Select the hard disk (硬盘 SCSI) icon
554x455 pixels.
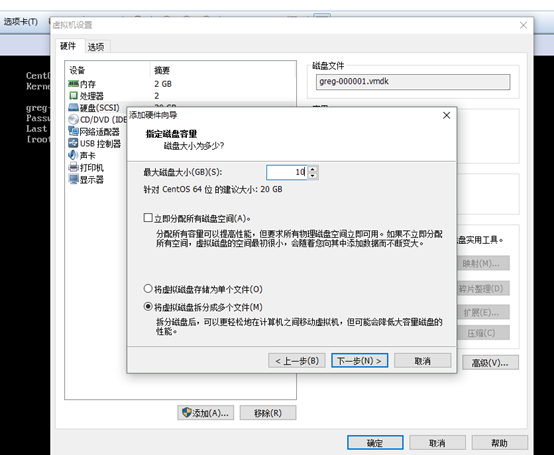click(x=73, y=107)
